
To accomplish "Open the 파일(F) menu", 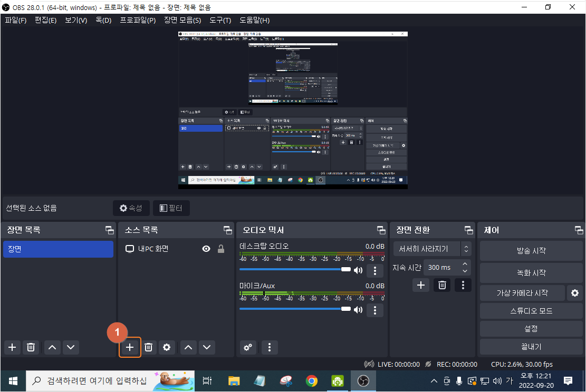I will click(15, 20).
